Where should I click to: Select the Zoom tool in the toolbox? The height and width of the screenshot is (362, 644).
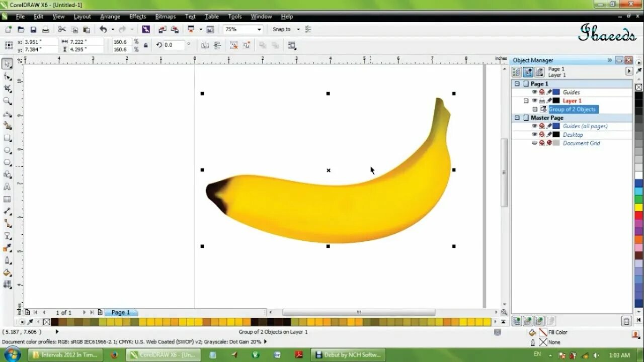tap(7, 101)
